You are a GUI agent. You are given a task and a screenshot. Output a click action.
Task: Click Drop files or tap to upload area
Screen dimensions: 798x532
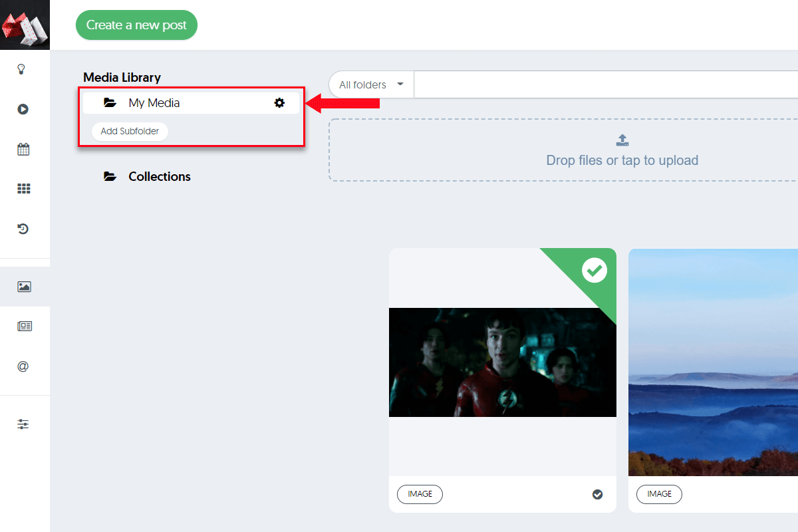(563, 150)
